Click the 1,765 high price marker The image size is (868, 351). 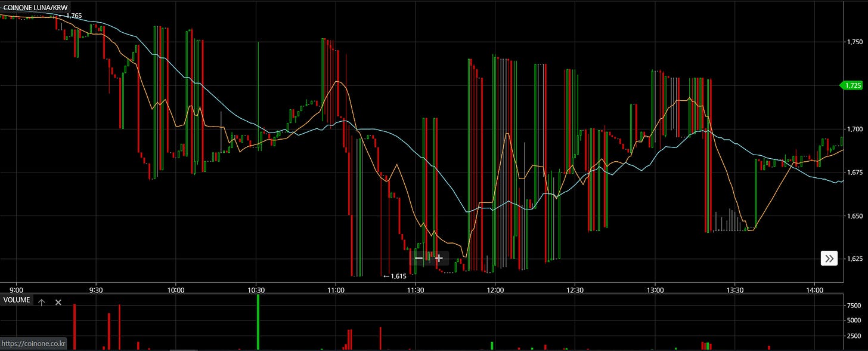click(70, 16)
